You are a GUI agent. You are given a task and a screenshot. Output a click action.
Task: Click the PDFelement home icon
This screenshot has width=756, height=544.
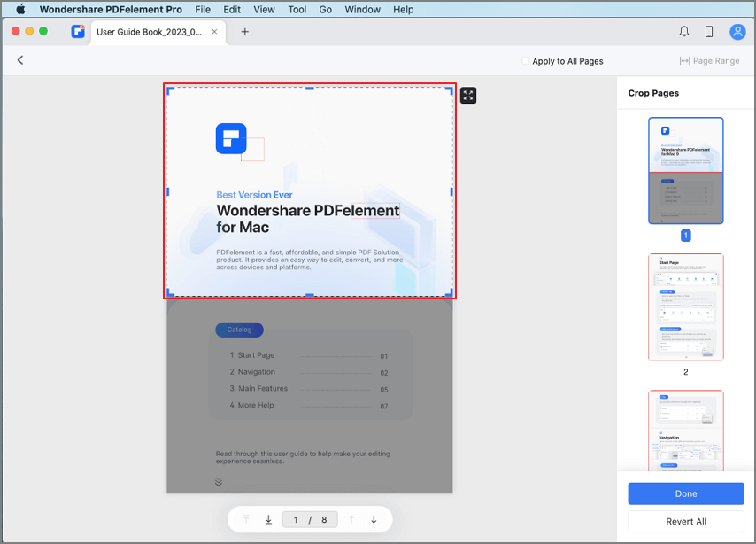click(x=78, y=32)
